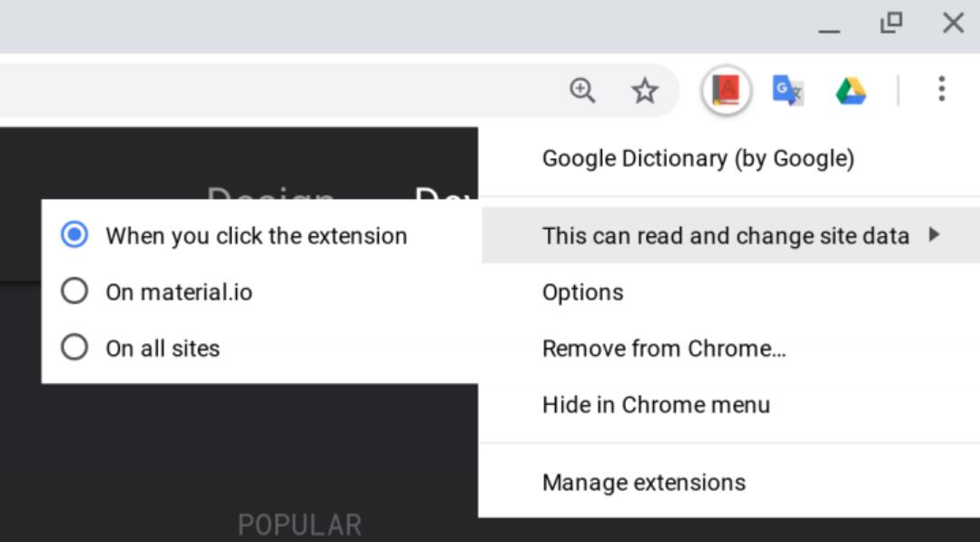Choose 'Hide in Chrome menu'
The height and width of the screenshot is (542, 980).
(657, 405)
